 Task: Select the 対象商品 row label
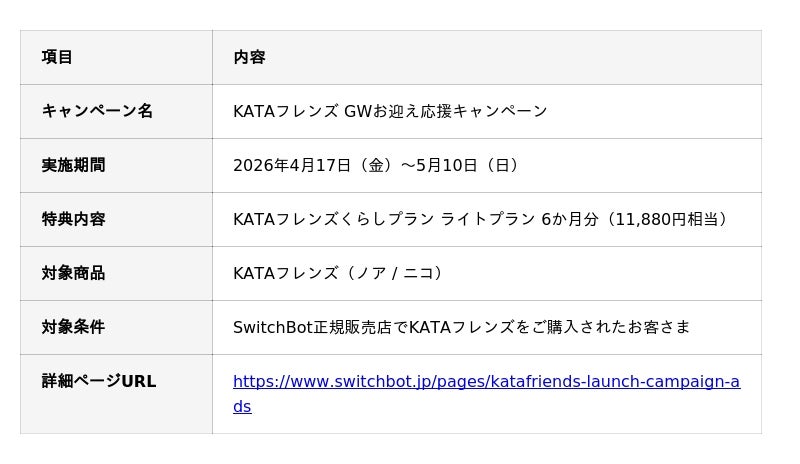click(x=73, y=273)
